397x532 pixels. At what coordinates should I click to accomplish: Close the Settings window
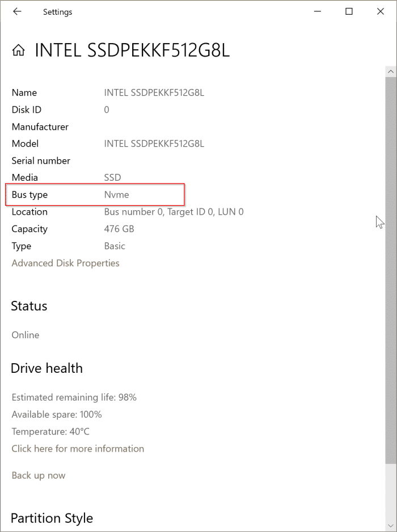[381, 11]
